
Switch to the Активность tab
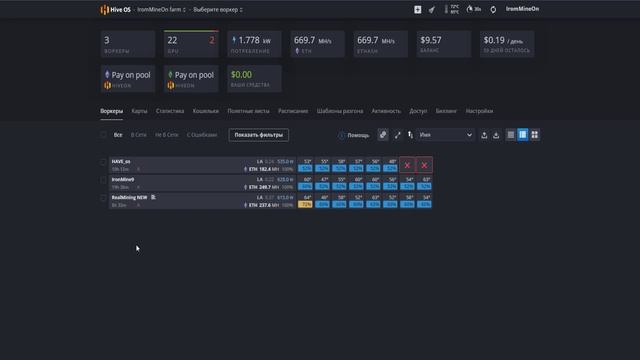386,111
